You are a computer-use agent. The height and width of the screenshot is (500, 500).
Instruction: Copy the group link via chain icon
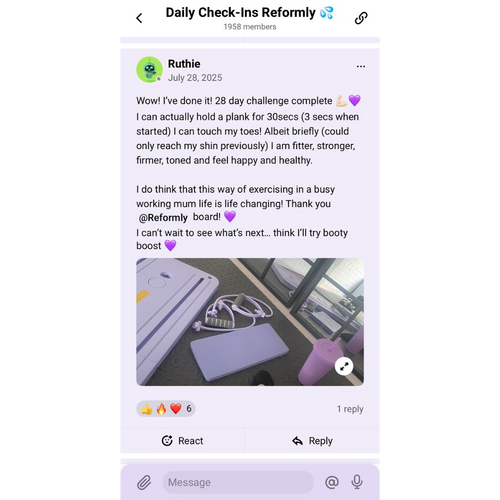361,18
